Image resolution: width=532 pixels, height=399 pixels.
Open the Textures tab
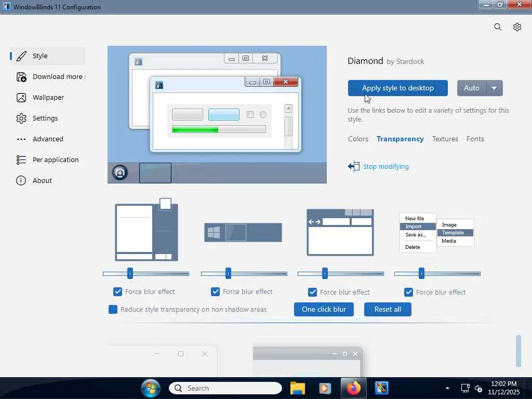(x=445, y=139)
